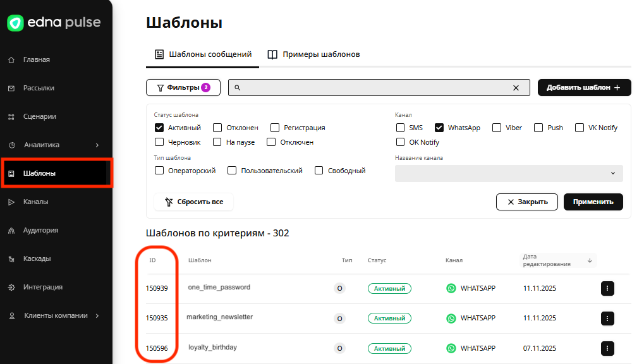The height and width of the screenshot is (364, 644).
Task: Open the Название канала dropdown
Action: pyautogui.click(x=509, y=173)
